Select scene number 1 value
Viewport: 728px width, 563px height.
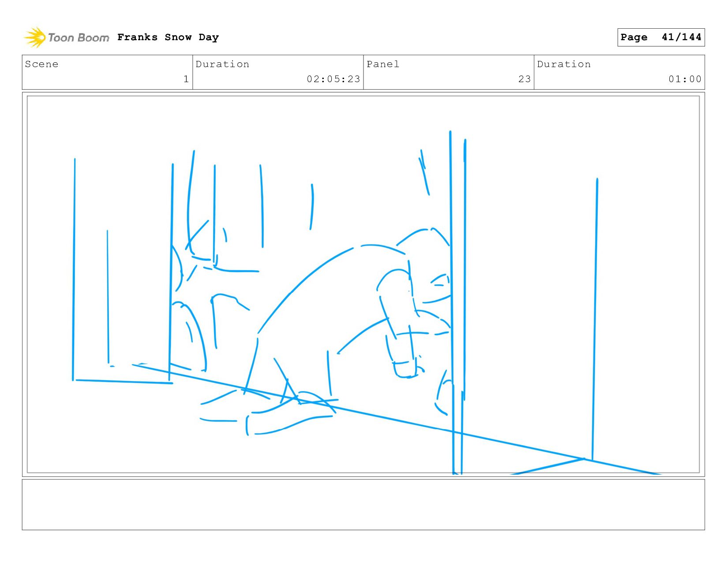pos(186,79)
